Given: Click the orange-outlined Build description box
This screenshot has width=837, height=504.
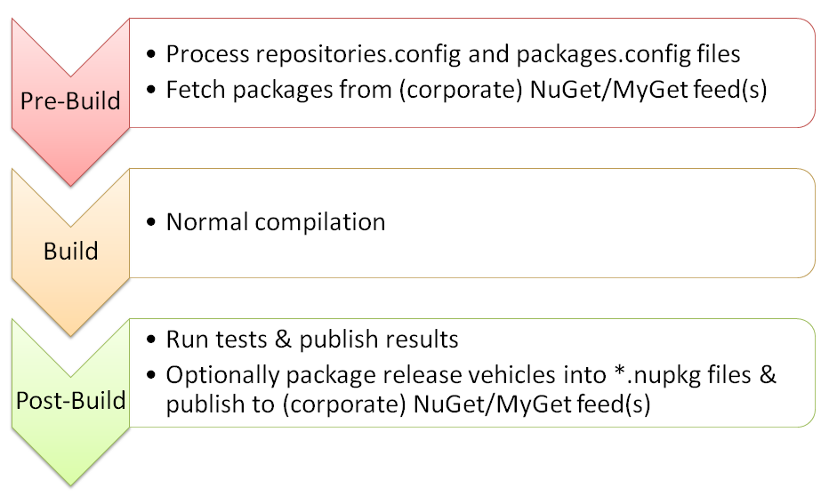Looking at the screenshot, I should pos(472,223).
